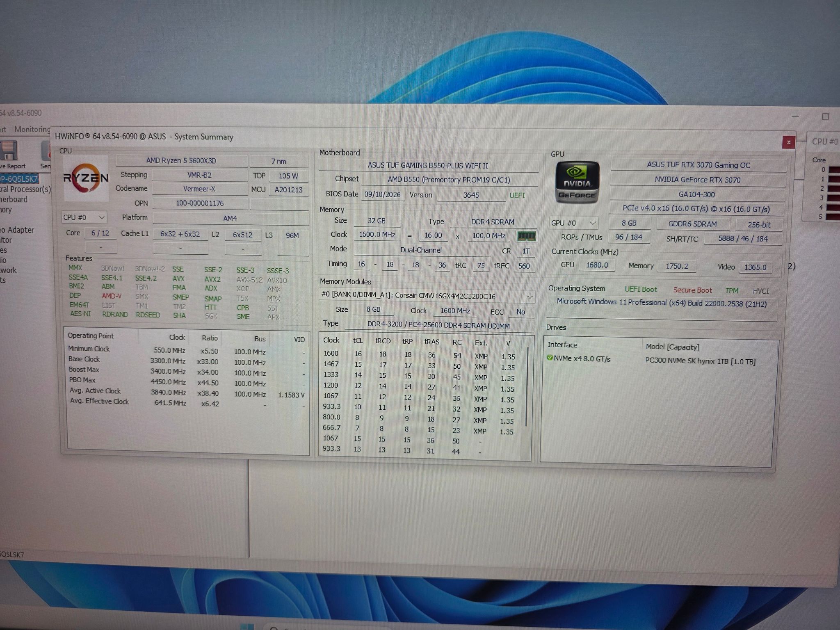The image size is (840, 630).
Task: Click the PCIe v4.0 x16 link field
Action: click(x=696, y=208)
